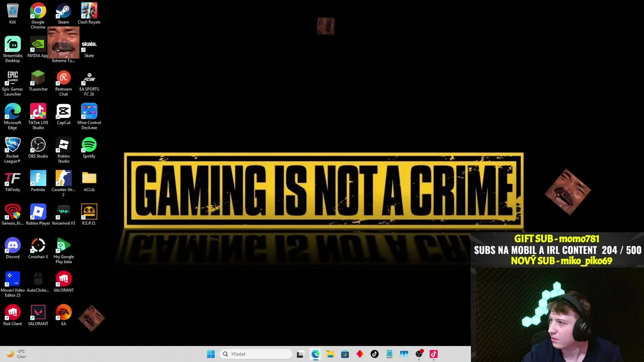
Task: Launch Rocket League from the desktop
Action: [x=13, y=150]
